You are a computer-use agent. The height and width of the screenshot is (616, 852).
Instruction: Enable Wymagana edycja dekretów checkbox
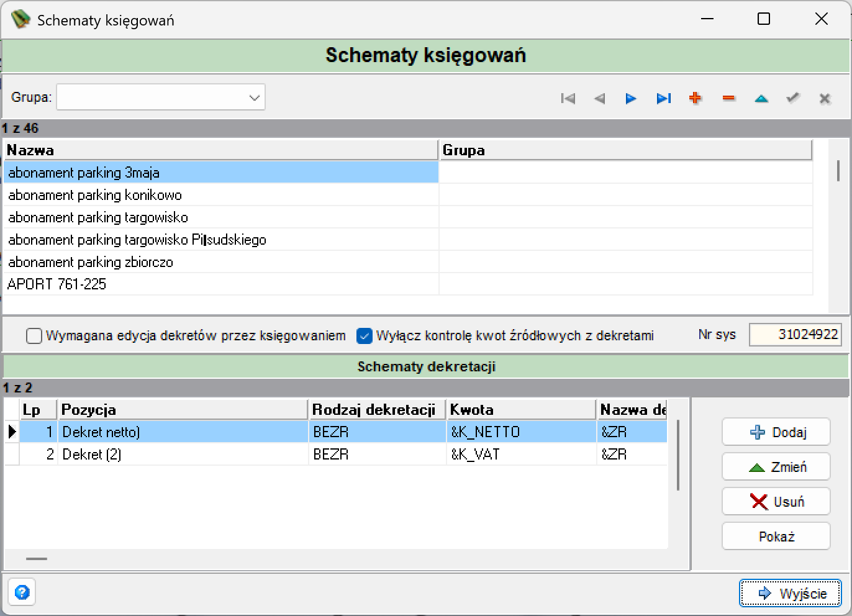click(x=34, y=336)
